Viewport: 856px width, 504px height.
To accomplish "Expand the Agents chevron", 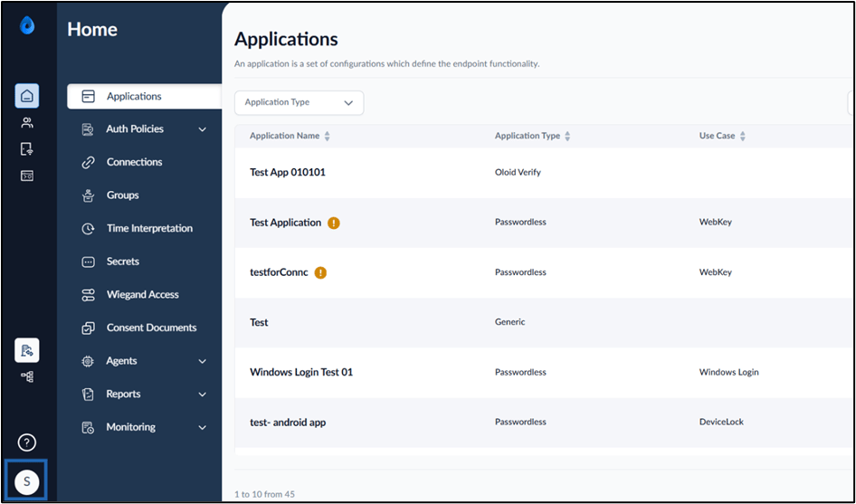I will 203,361.
